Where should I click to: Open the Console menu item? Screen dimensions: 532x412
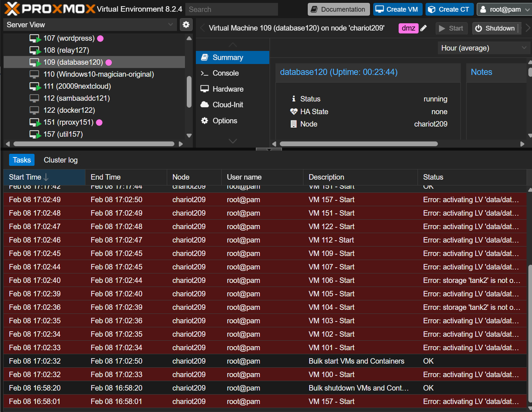point(225,73)
